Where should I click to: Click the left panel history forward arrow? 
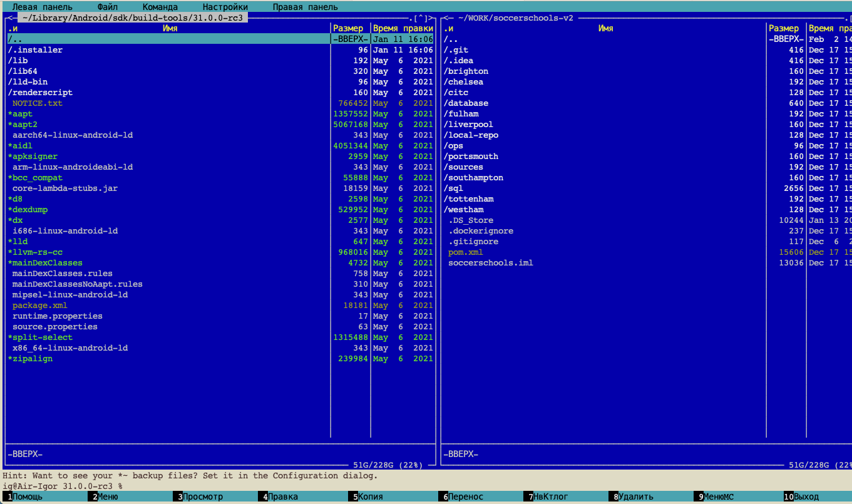tap(431, 18)
